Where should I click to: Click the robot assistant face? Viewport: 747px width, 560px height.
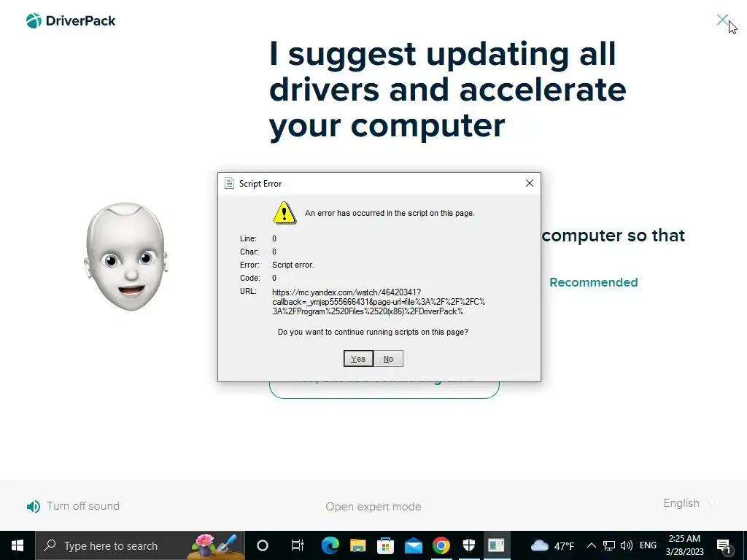(125, 257)
